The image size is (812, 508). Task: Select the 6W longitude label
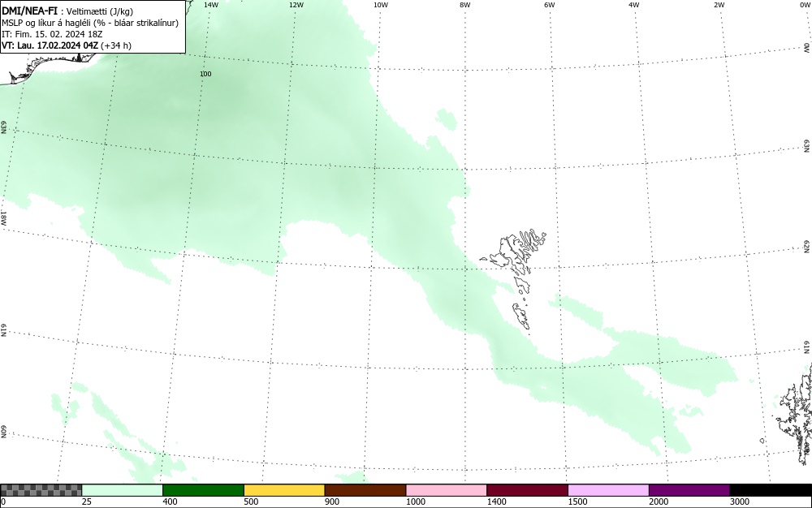550,5
